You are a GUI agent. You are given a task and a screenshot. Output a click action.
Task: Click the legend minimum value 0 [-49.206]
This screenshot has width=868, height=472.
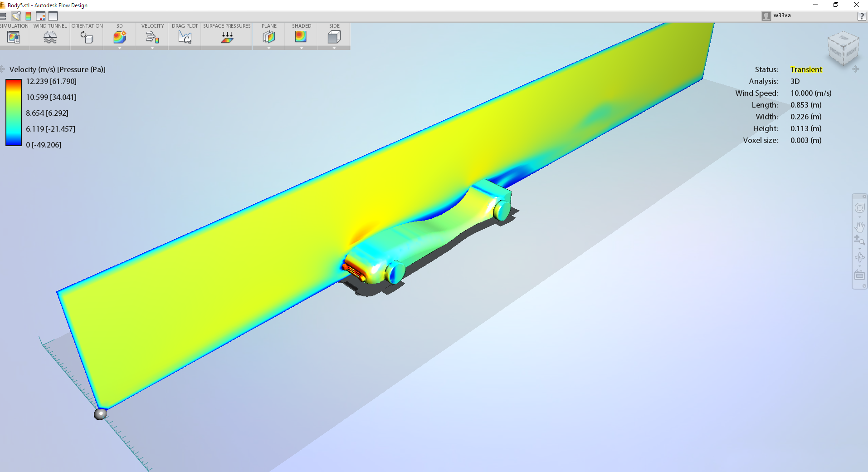click(44, 145)
